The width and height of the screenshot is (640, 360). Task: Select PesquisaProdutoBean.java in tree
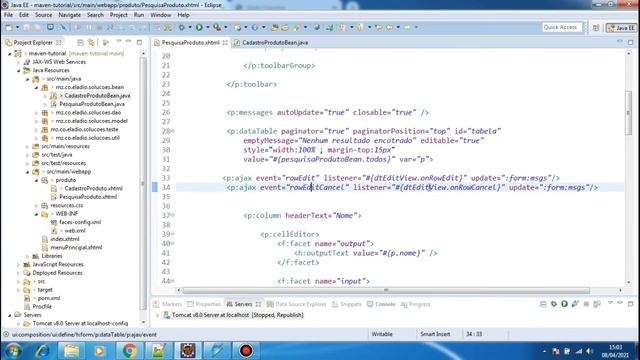click(x=92, y=104)
